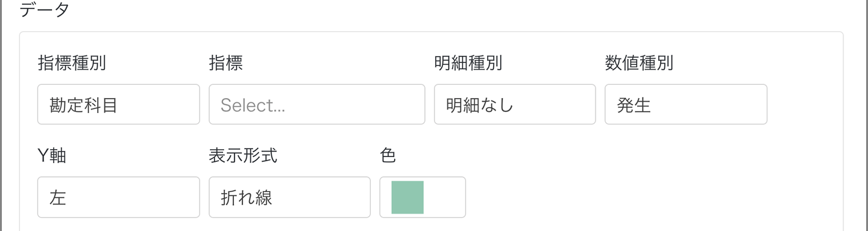Select the 明細なし value text
The image size is (868, 231).
pyautogui.click(x=480, y=105)
